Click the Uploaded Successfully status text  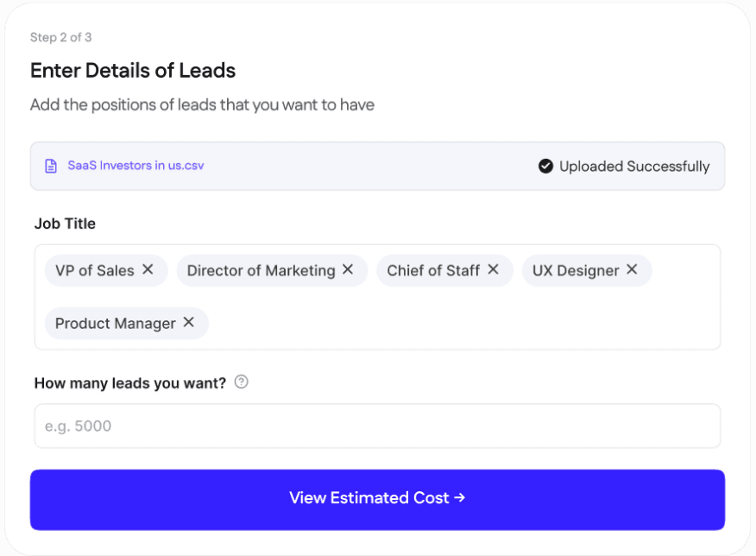pos(634,167)
